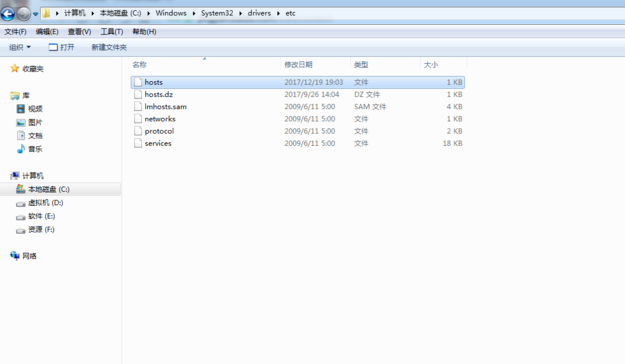Select the lmhosts.sam file icon

pyautogui.click(x=138, y=106)
